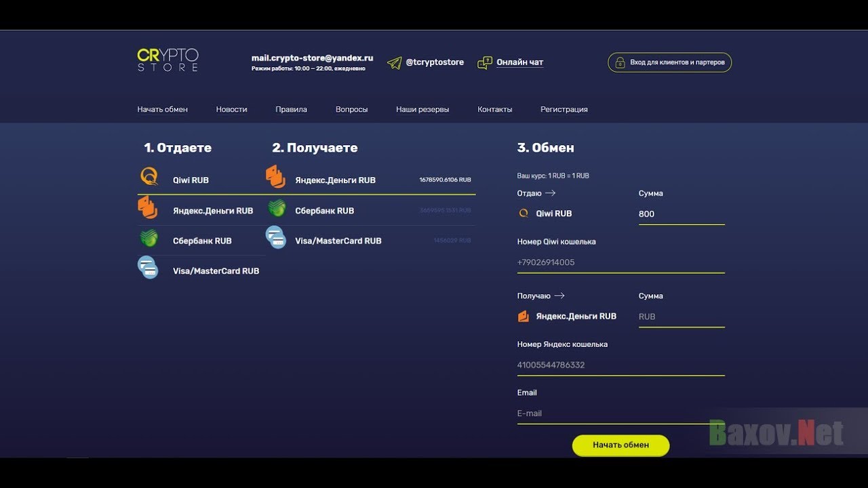Open Начать обмен menu item
Screen dimensions: 868x488
(163, 109)
